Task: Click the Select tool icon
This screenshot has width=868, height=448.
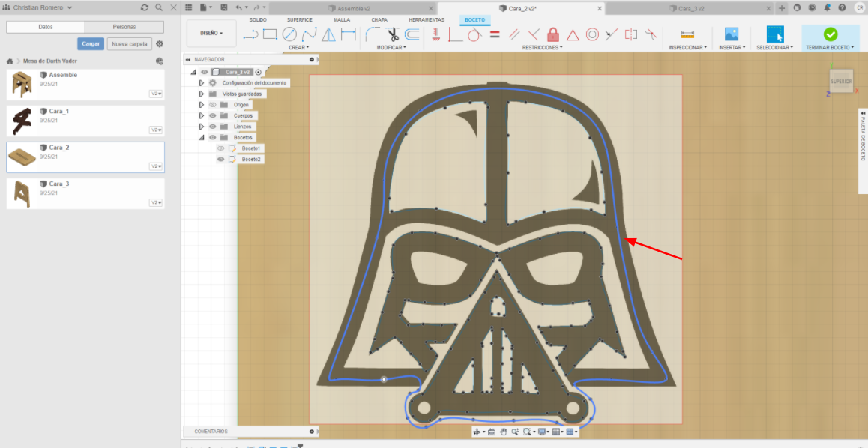Action: 775,34
